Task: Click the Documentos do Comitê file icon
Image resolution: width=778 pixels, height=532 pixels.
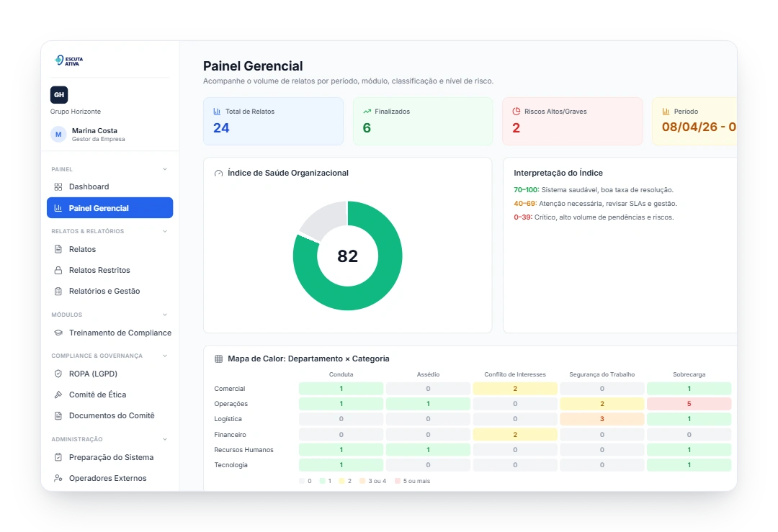Action: coord(58,415)
